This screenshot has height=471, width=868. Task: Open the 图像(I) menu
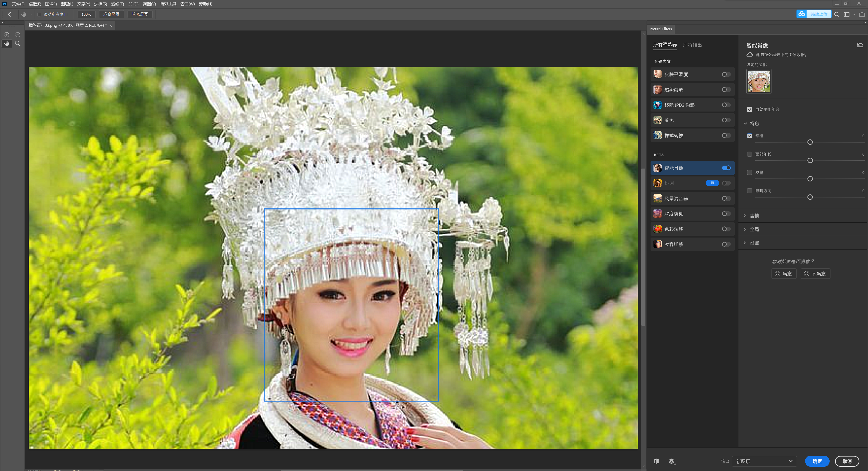(51, 4)
